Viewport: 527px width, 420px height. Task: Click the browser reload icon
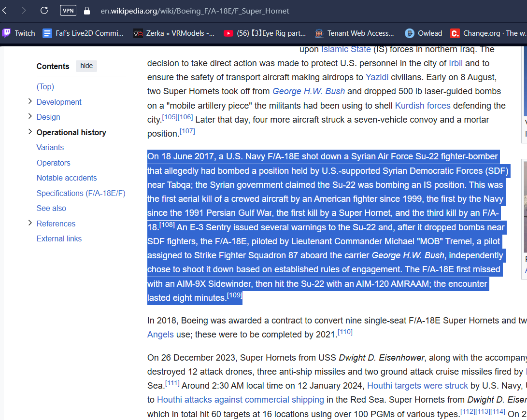pos(44,10)
